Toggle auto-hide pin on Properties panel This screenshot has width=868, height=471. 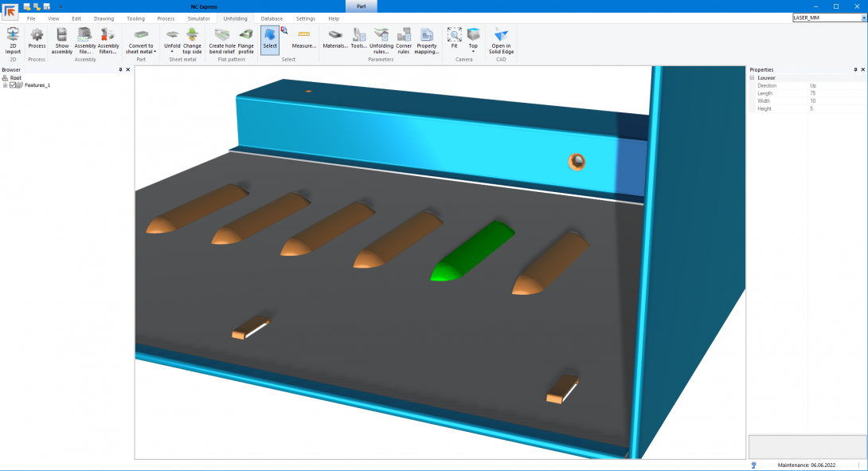coord(854,70)
